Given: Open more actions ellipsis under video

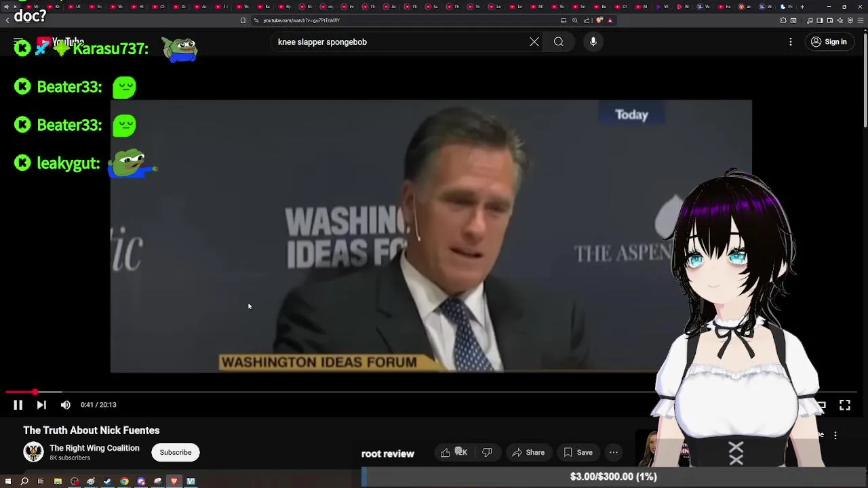Looking at the screenshot, I should click(x=614, y=453).
